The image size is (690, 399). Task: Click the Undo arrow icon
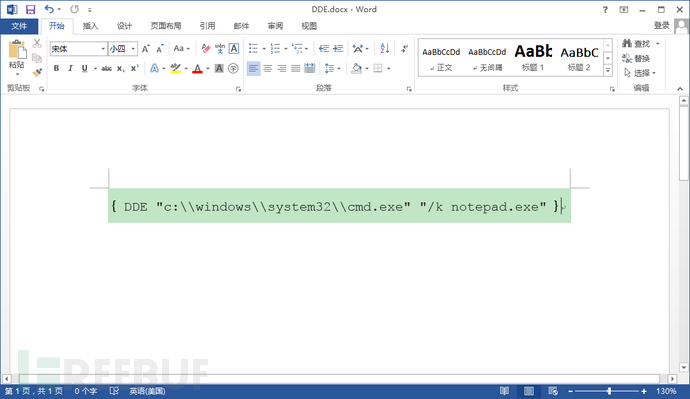click(x=49, y=9)
